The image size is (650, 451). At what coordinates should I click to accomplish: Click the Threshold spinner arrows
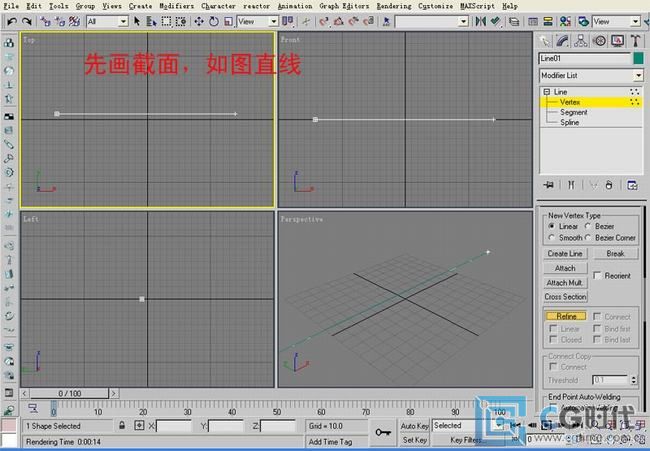click(x=633, y=380)
